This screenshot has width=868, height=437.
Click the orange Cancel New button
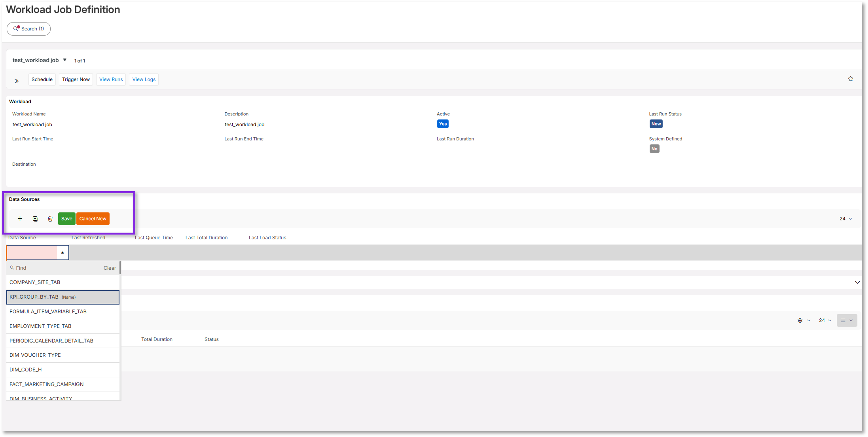pyautogui.click(x=93, y=219)
